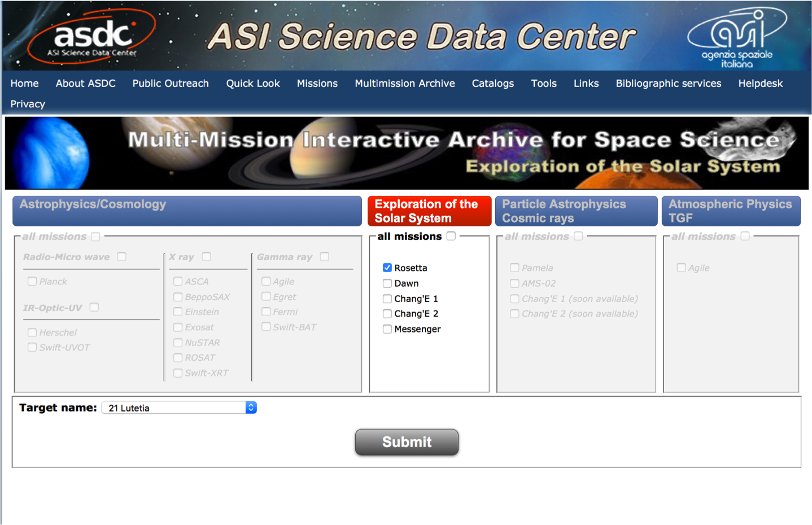Click the ASI Science Data Center title
Viewport: 812px width, 525px height.
421,37
